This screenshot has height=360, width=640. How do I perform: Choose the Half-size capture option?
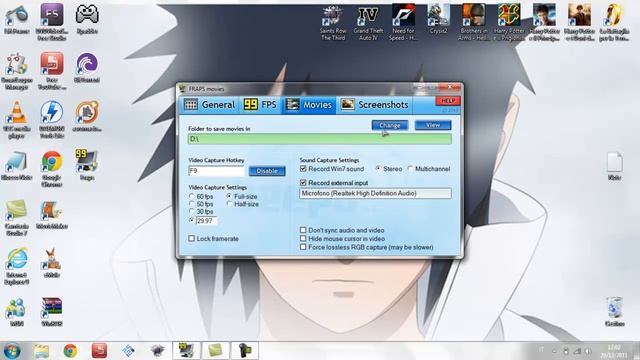[229, 204]
